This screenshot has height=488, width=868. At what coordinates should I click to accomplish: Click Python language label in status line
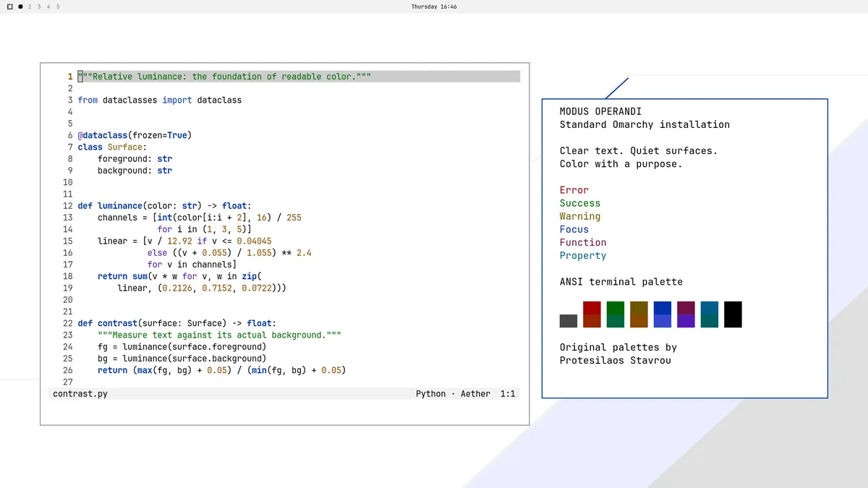[x=431, y=394]
